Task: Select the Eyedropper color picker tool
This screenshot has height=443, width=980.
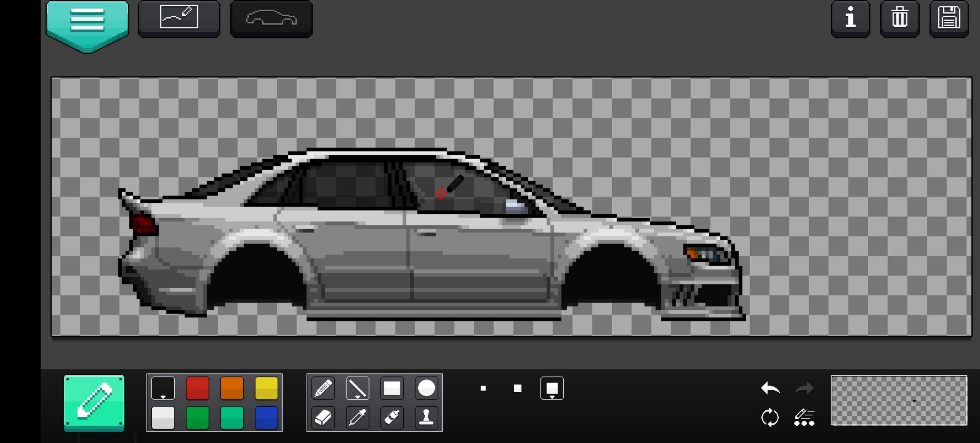Action: [357, 418]
